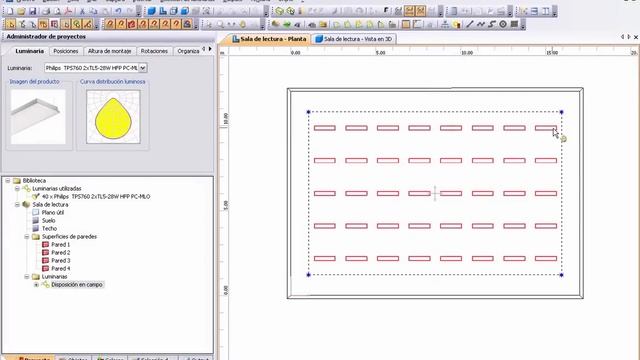Collapse the Biblioteca tree node
The image size is (640, 360).
click(x=8, y=180)
